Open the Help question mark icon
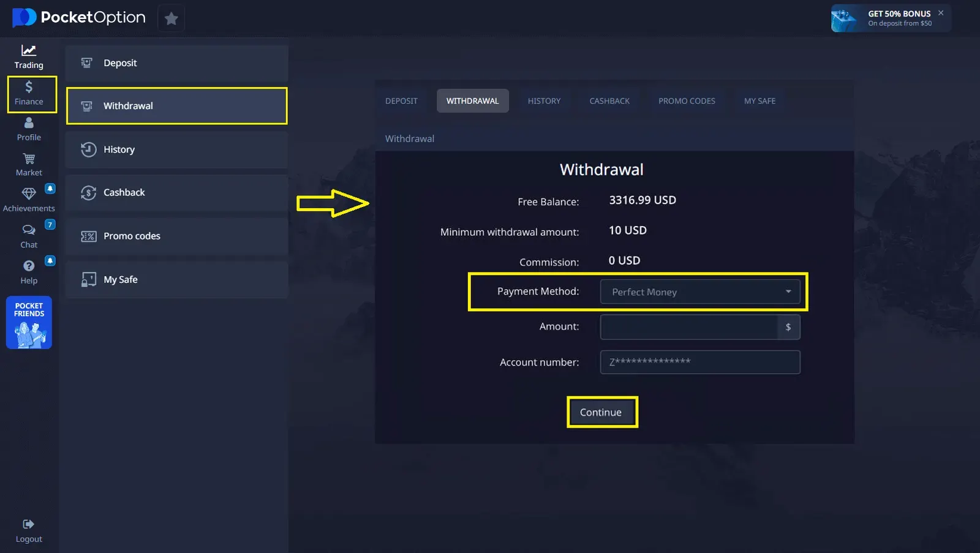The height and width of the screenshot is (553, 980). (x=29, y=266)
